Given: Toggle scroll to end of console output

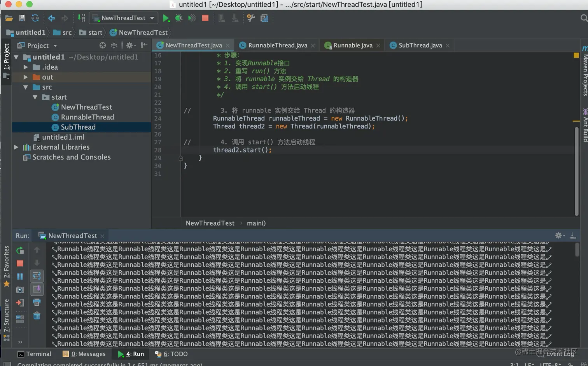Looking at the screenshot, I should click(37, 289).
